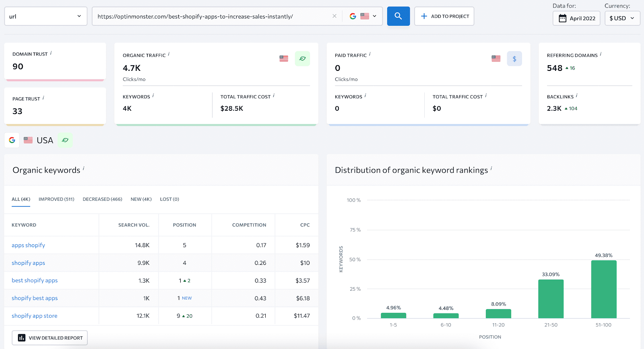
Task: Click View Detailed Report button
Action: coord(50,338)
